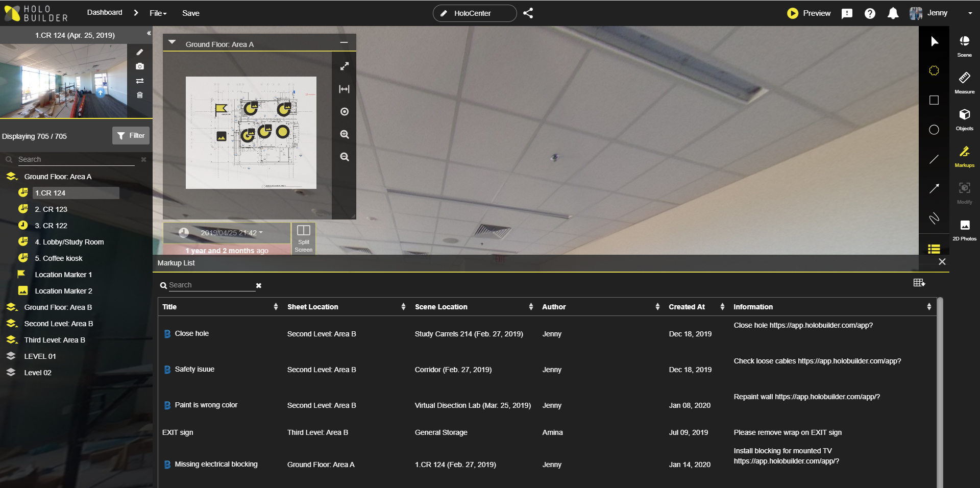Open the File dropdown menu
Viewport: 980px width, 488px height.
158,13
